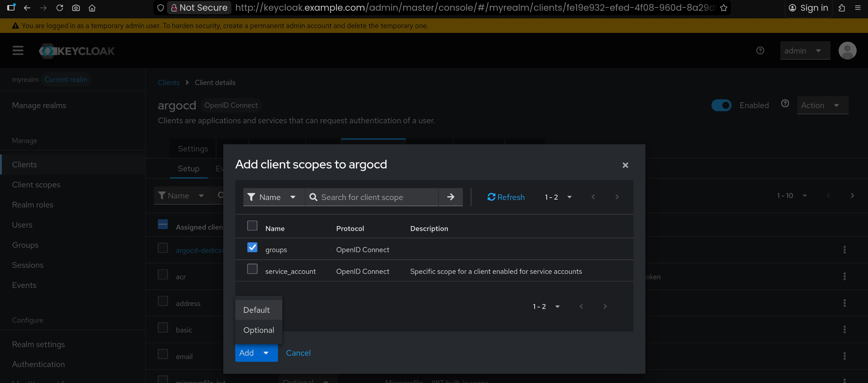Click the user avatar icon
The height and width of the screenshot is (383, 868).
(847, 51)
